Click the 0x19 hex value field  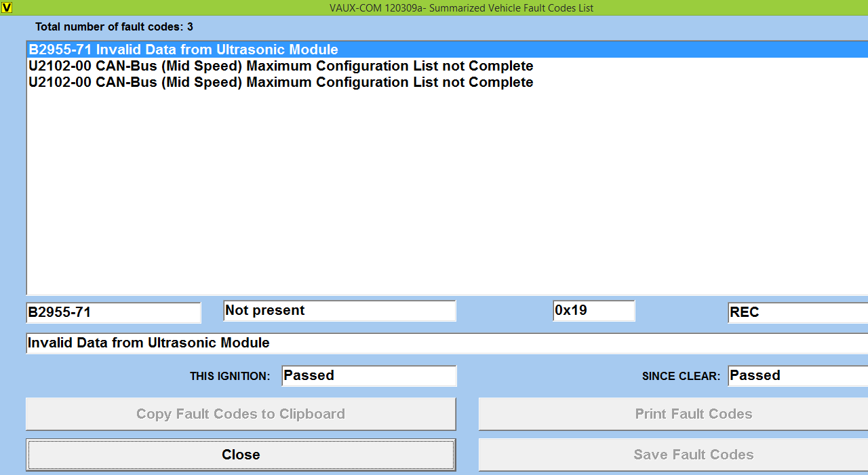coord(593,311)
